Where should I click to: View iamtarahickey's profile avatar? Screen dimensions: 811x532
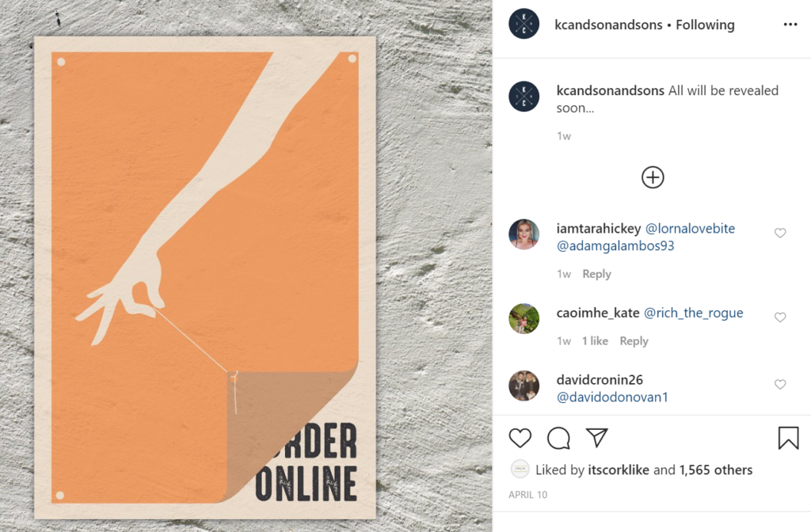(x=524, y=234)
